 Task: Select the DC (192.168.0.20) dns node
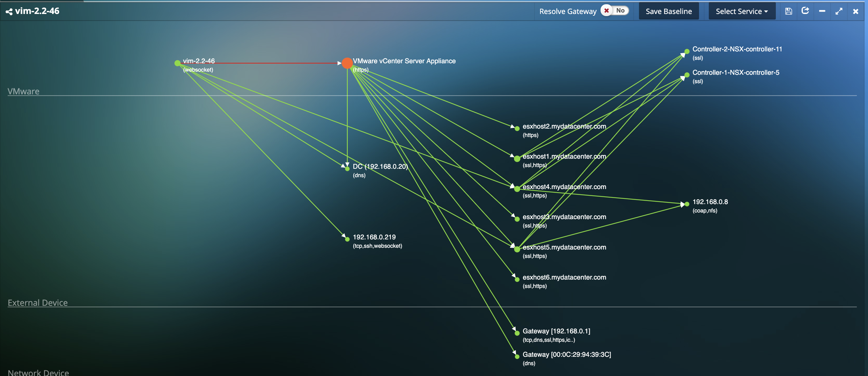(347, 169)
